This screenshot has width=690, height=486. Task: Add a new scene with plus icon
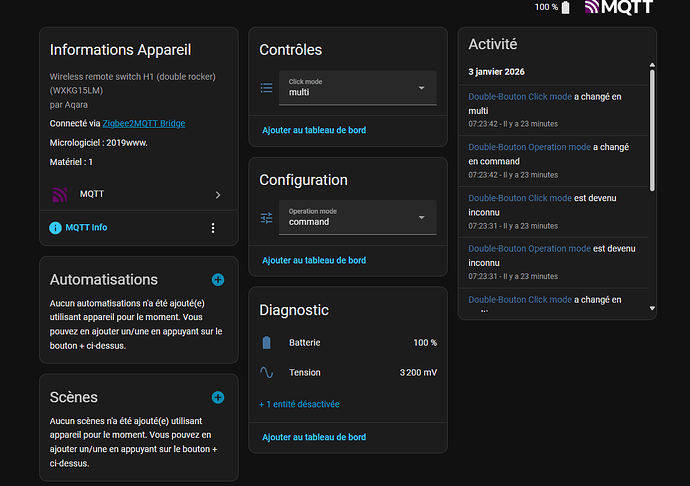218,398
